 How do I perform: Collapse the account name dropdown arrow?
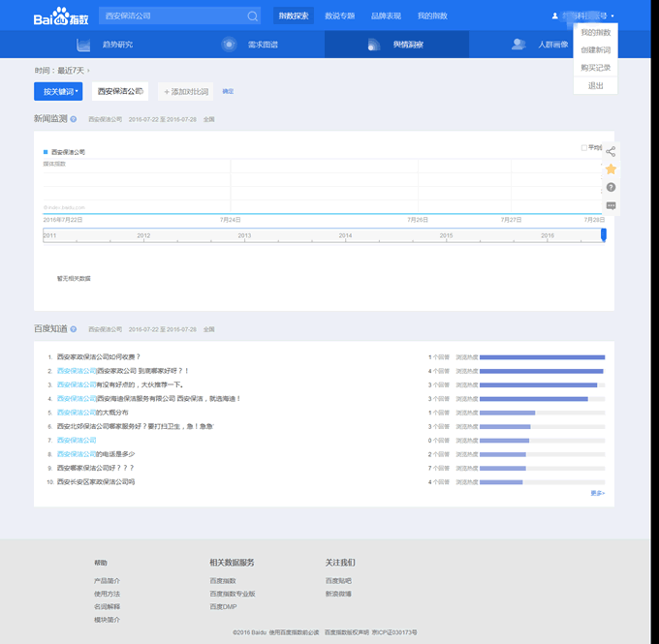click(612, 15)
